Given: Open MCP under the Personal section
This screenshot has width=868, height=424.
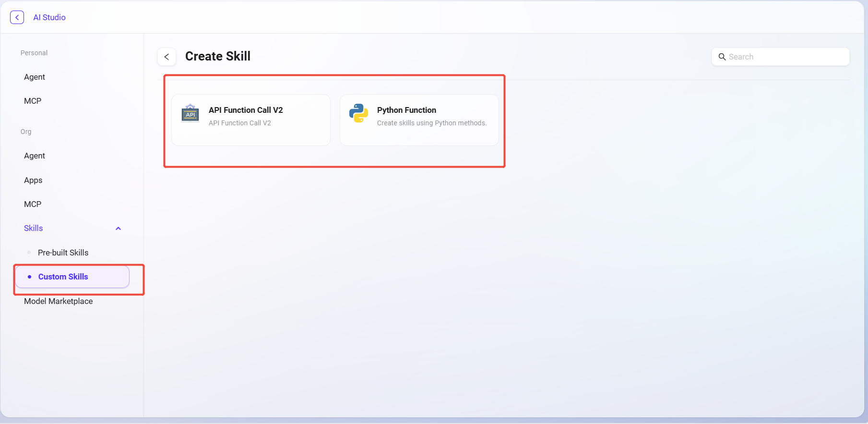Looking at the screenshot, I should [33, 101].
